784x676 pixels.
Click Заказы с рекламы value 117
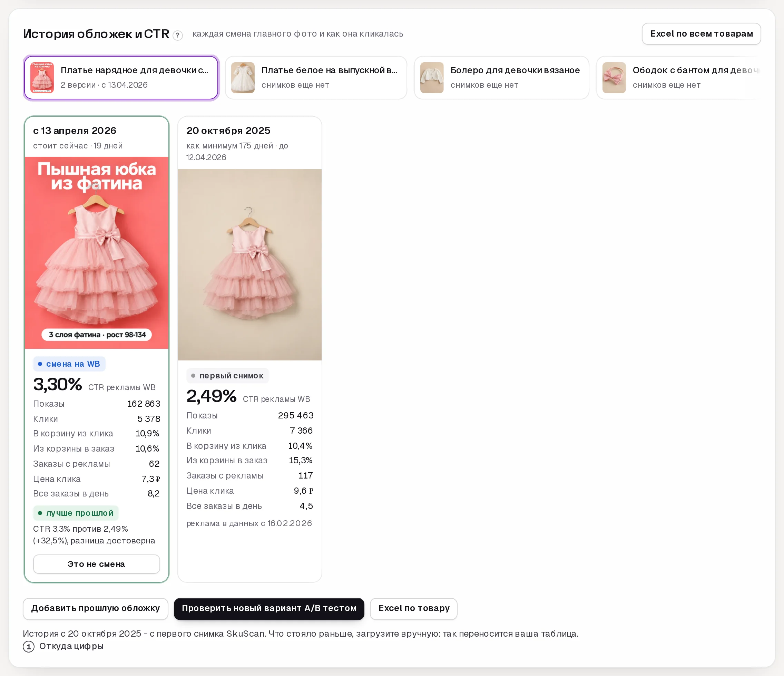306,476
